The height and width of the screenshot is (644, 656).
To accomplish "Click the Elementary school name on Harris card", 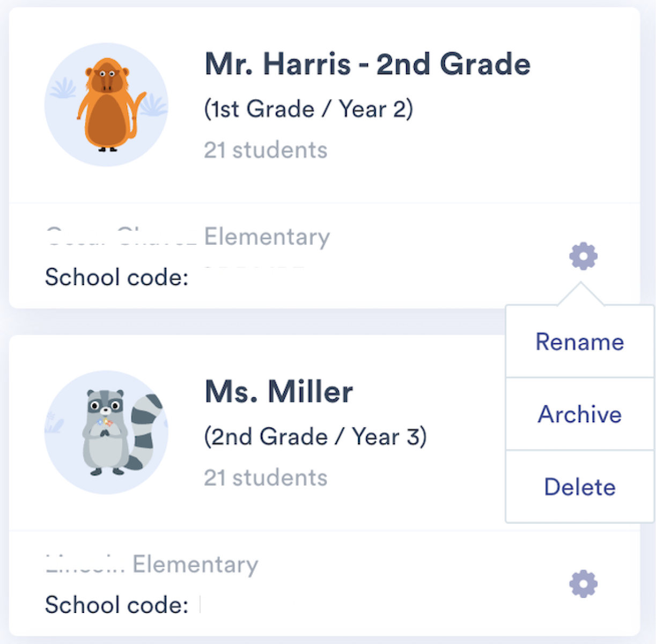I will tap(267, 237).
